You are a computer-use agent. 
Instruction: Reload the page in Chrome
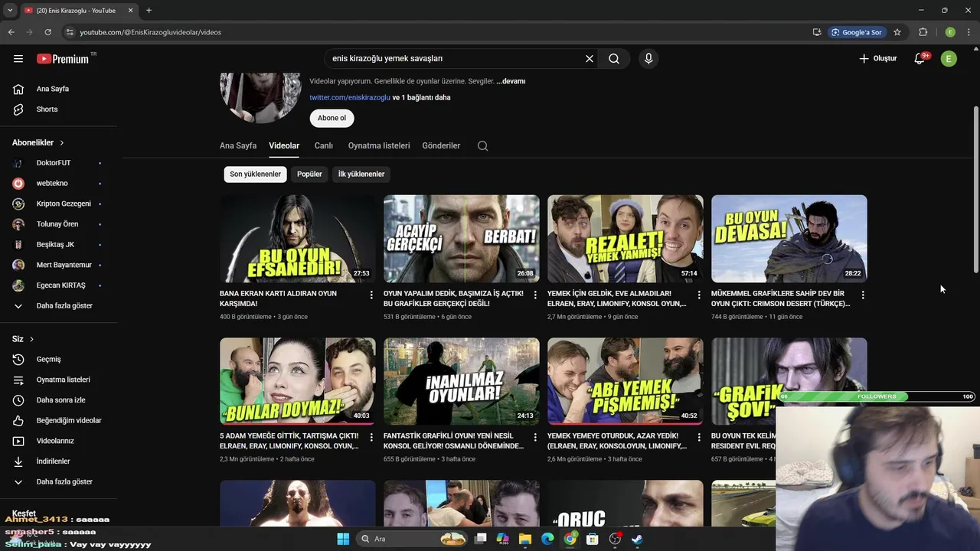click(47, 32)
